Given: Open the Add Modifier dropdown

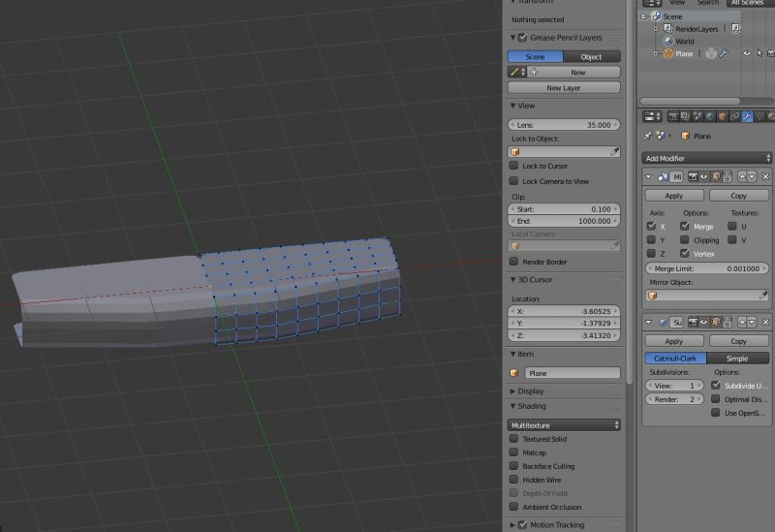Looking at the screenshot, I should pos(707,158).
